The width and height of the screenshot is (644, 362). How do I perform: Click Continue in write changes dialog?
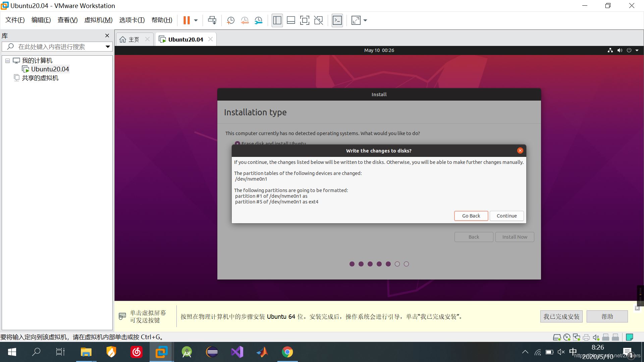506,216
